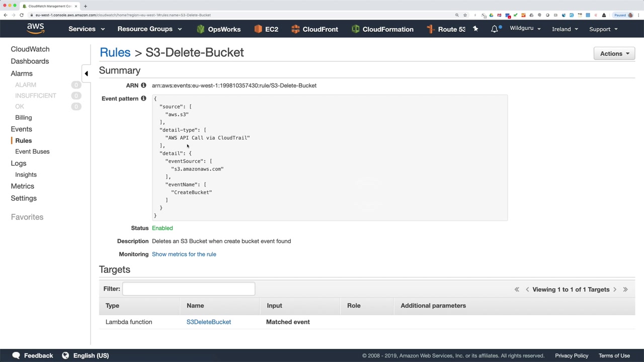644x362 pixels.
Task: Open the S3DeleteBucket Lambda function link
Action: pyautogui.click(x=209, y=322)
